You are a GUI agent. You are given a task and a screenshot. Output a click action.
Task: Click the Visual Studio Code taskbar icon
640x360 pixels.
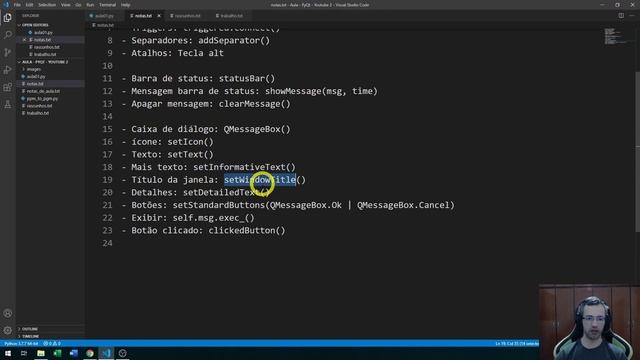pos(106,353)
